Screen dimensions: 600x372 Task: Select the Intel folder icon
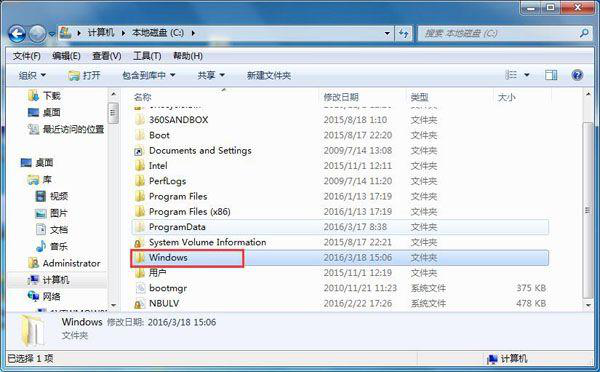(x=139, y=166)
